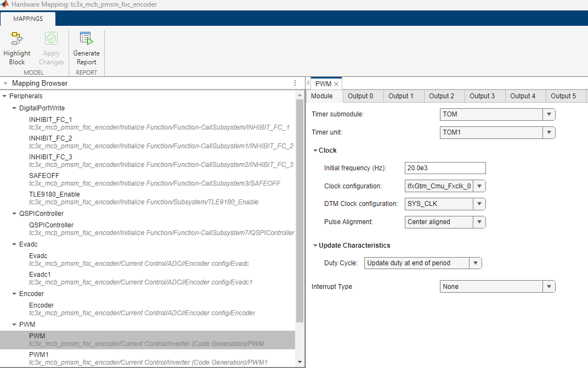Collapse the Encoder group node

tap(14, 294)
